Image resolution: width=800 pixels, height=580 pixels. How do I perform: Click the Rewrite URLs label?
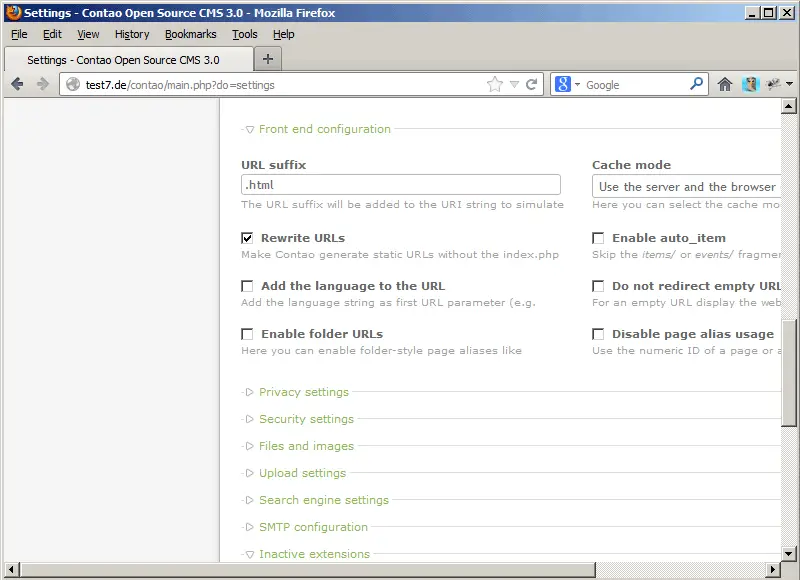[303, 238]
